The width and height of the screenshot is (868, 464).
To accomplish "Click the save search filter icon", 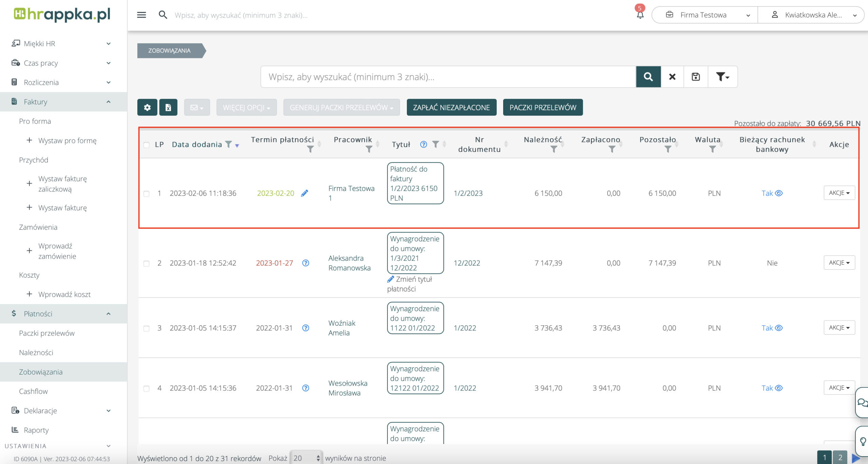I will tap(696, 77).
